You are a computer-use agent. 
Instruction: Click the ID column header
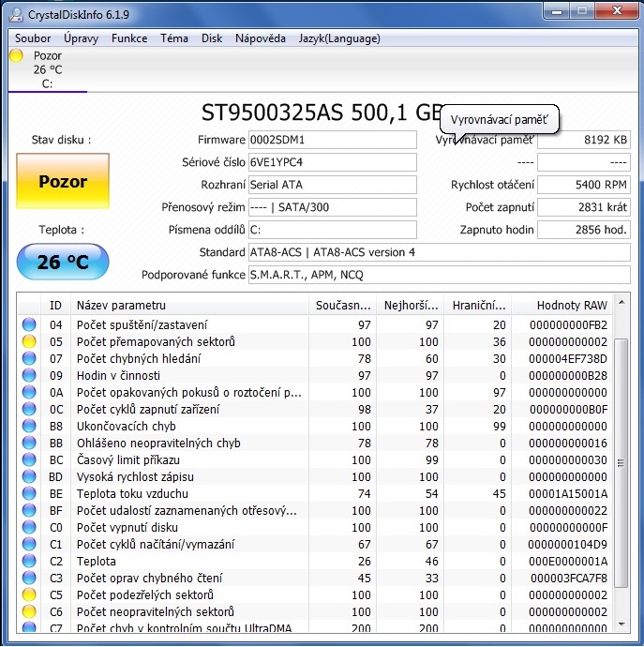(x=55, y=306)
